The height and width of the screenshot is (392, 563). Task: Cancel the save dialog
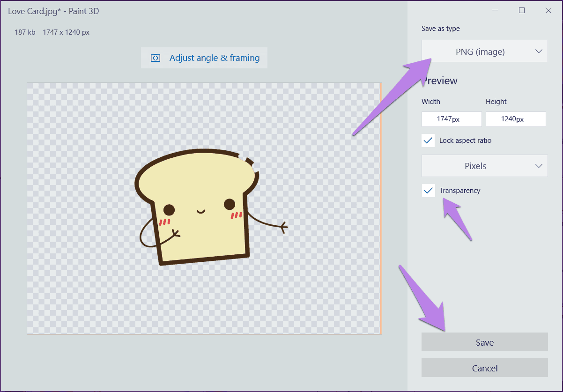(x=485, y=368)
